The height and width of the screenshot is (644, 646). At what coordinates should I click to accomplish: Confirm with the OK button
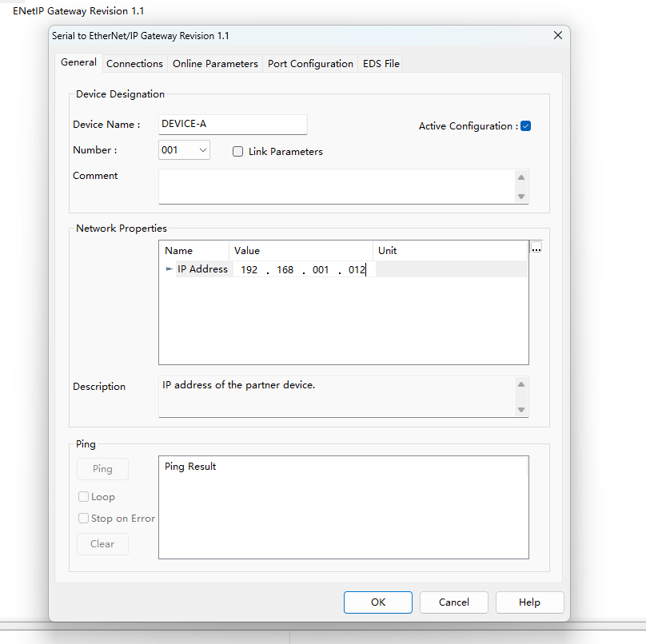coord(378,602)
